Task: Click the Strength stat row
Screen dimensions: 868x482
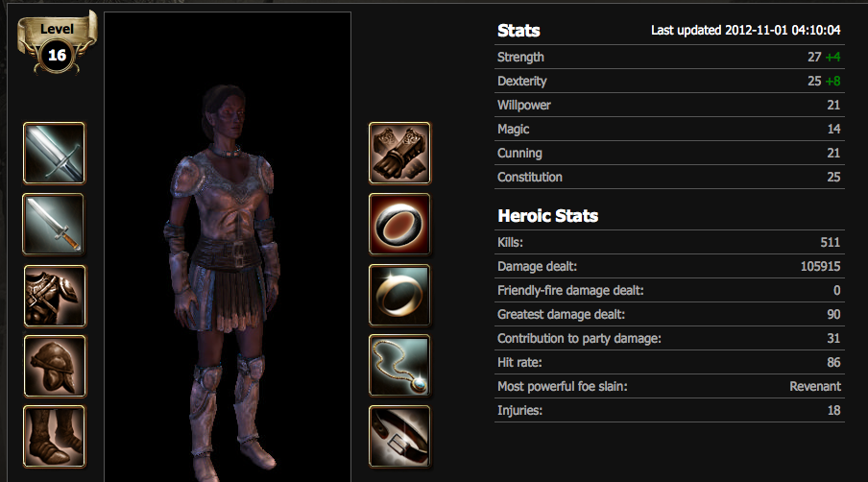Action: pyautogui.click(x=669, y=57)
